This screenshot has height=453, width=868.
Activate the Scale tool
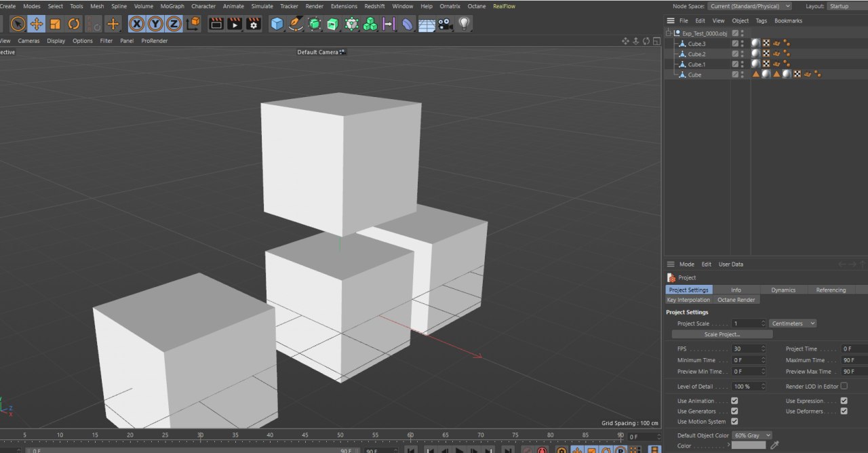(56, 24)
